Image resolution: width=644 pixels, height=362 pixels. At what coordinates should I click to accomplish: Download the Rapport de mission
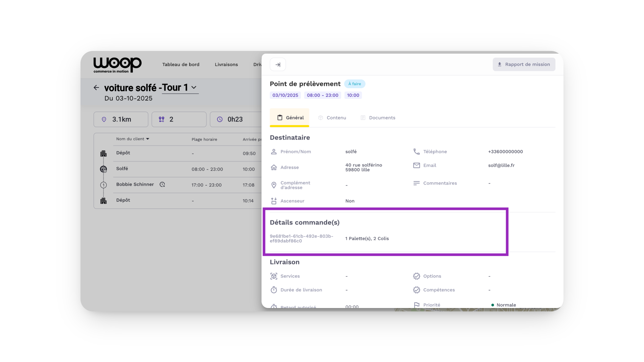pyautogui.click(x=524, y=65)
